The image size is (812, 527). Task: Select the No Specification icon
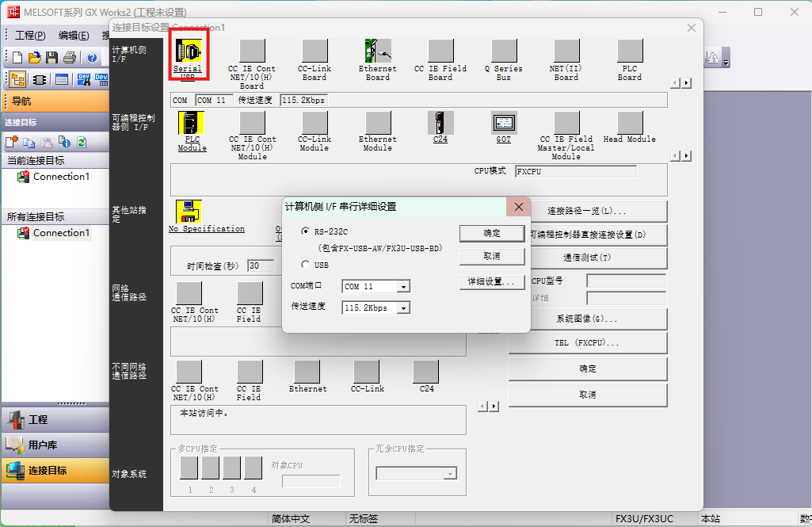click(x=189, y=212)
